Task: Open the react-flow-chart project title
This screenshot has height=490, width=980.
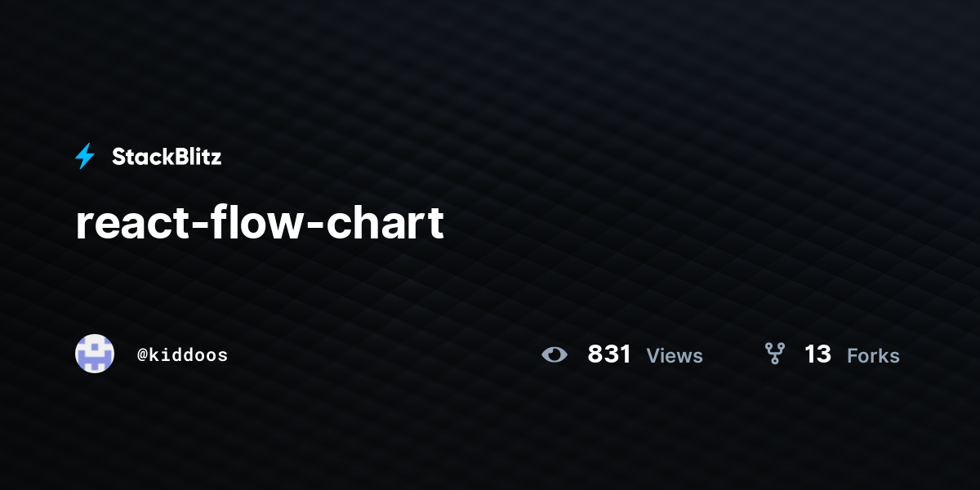Action: (x=260, y=222)
